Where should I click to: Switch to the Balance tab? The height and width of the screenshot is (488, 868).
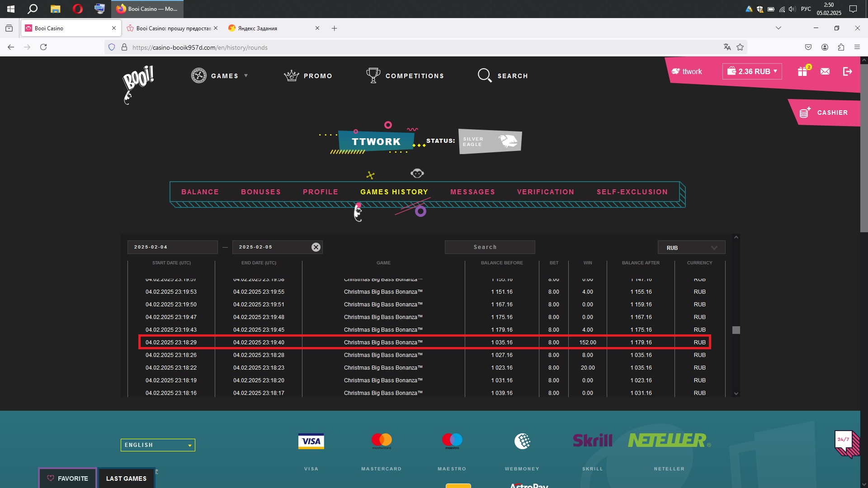click(200, 192)
